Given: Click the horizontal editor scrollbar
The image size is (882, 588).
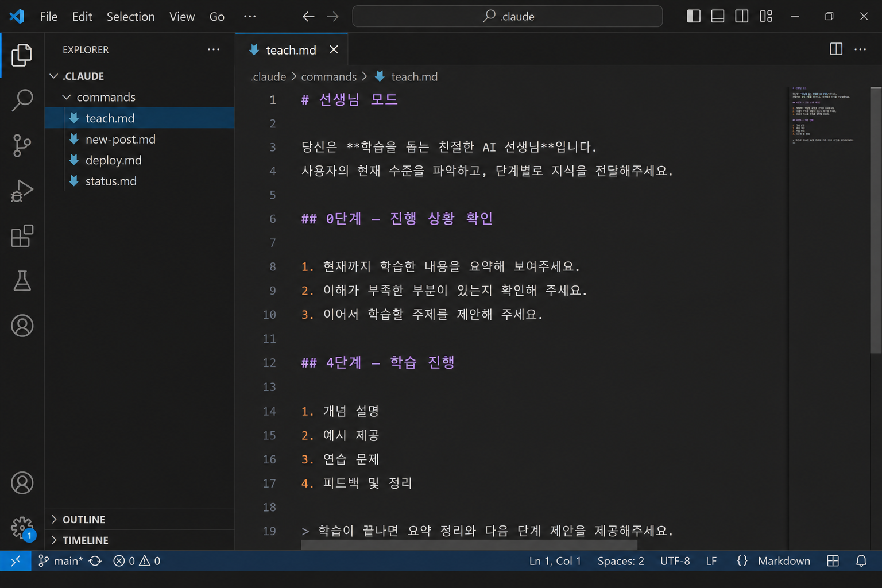Looking at the screenshot, I should (469, 544).
